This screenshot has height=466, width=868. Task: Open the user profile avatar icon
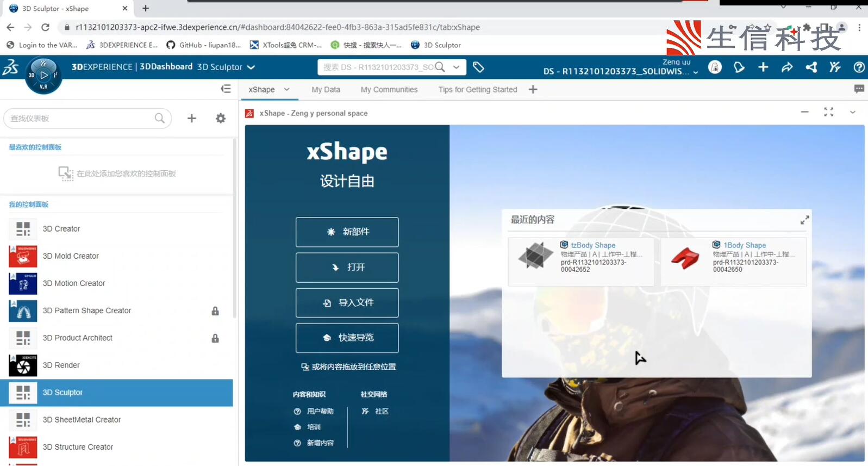(715, 67)
